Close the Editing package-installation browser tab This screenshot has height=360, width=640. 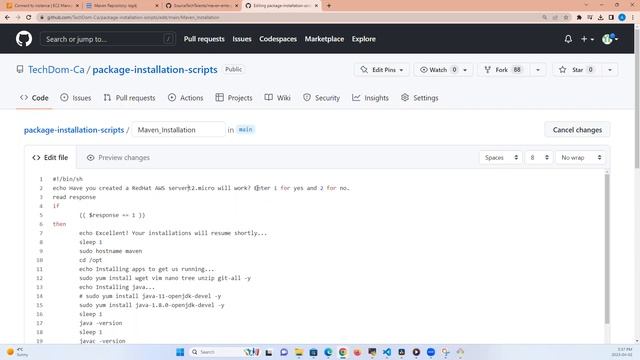tap(316, 6)
